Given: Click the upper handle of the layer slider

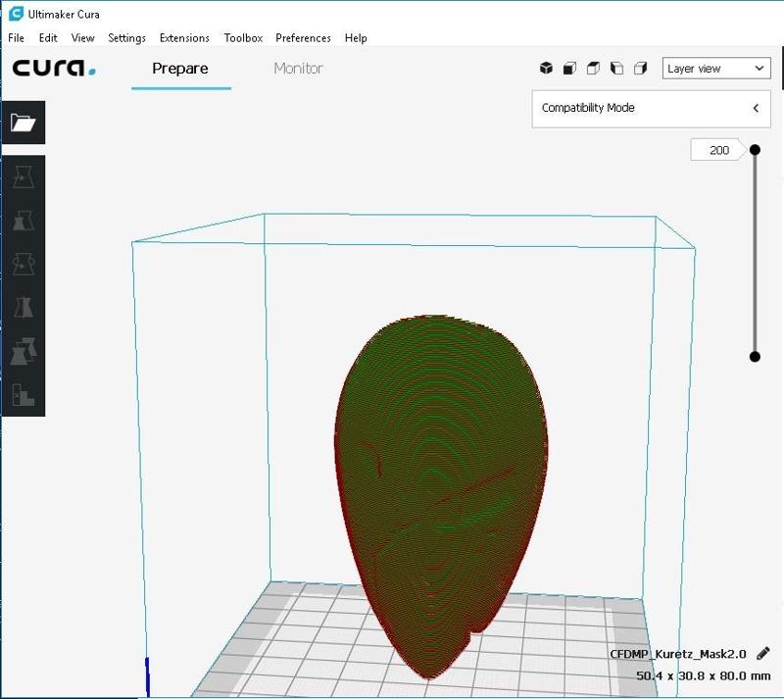Looking at the screenshot, I should coord(755,150).
